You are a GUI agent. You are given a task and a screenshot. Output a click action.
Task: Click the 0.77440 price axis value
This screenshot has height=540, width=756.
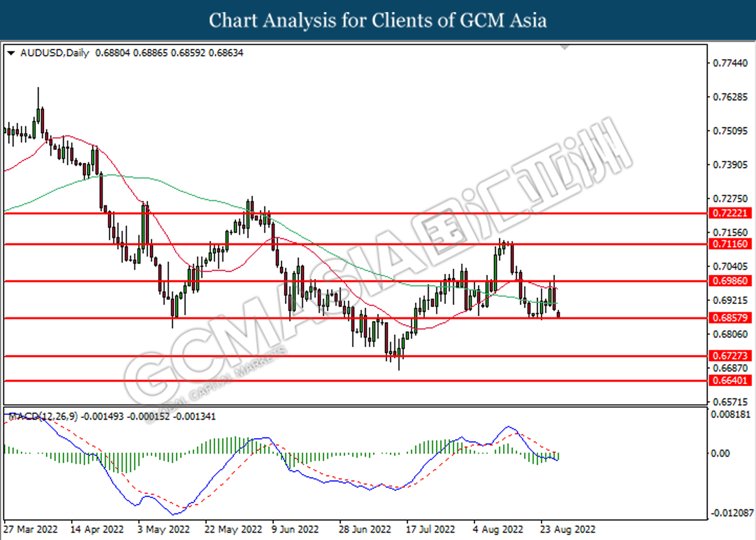[730, 63]
